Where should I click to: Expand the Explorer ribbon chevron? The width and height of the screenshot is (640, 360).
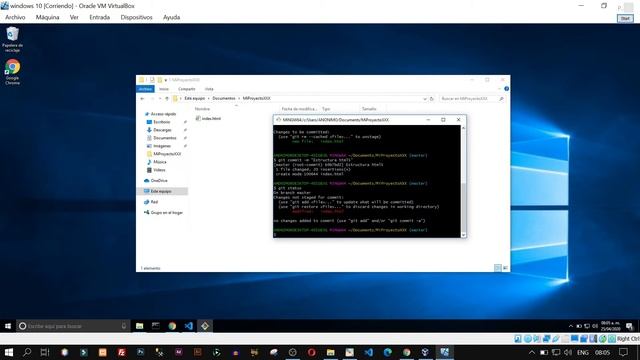499,89
